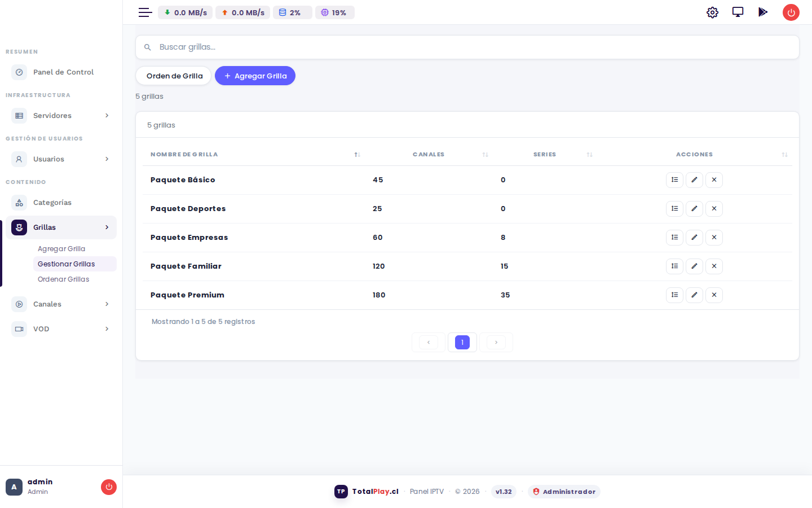Expand the Usuarios sidebar section
Screen dimensions: 812x508
click(x=61, y=159)
